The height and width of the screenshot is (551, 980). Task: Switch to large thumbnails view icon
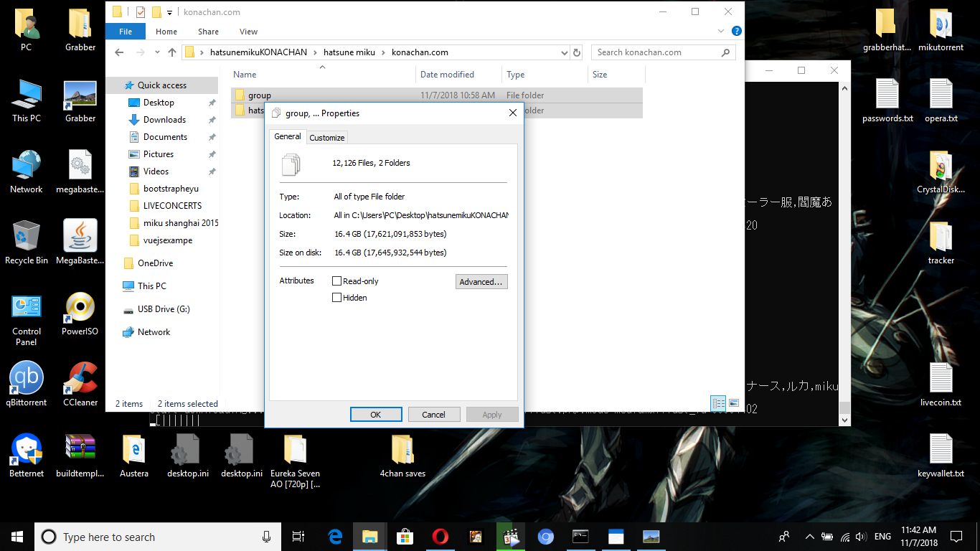pos(733,403)
